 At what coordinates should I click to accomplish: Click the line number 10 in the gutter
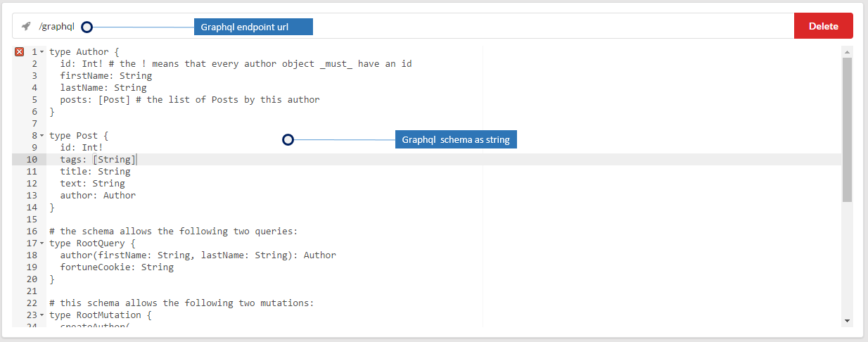(32, 160)
